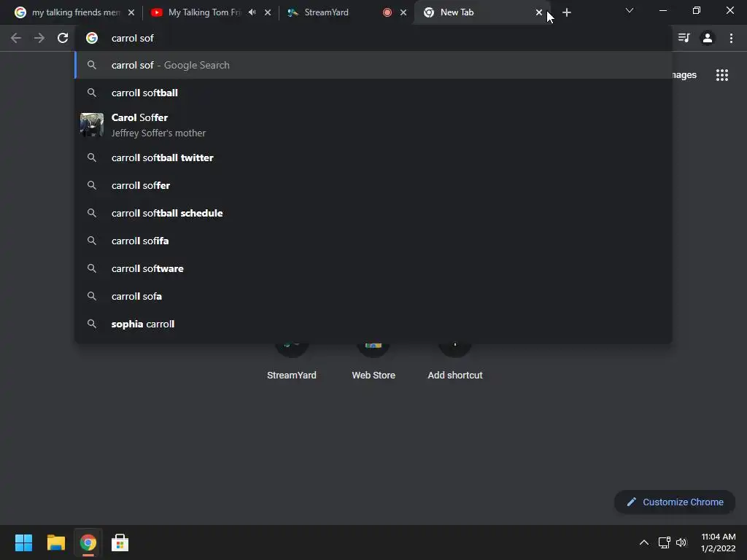Image resolution: width=747 pixels, height=560 pixels.
Task: Click the volume icon in system tray
Action: tap(681, 542)
